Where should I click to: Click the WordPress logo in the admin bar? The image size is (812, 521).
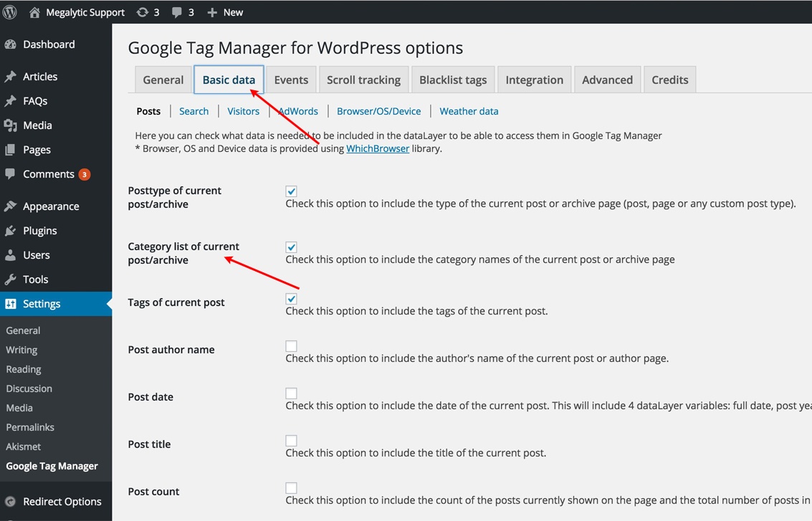[9, 11]
